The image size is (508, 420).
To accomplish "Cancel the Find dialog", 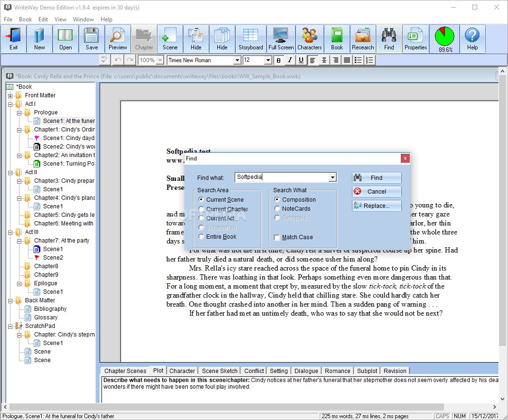I will [x=377, y=192].
